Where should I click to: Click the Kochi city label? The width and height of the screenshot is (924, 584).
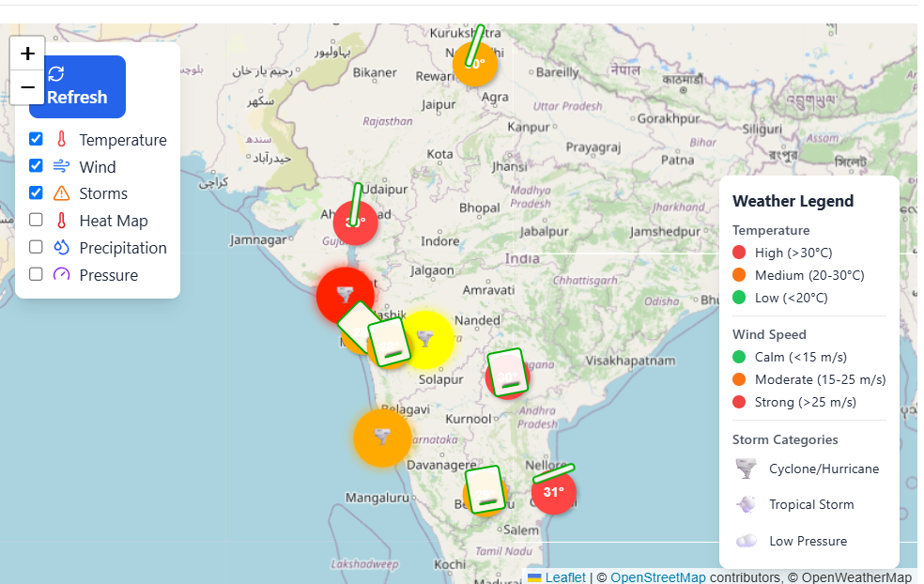(x=450, y=564)
